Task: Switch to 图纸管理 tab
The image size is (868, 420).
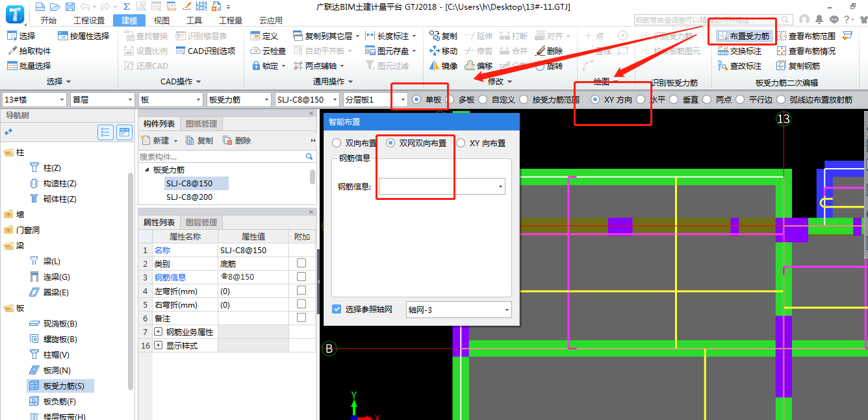Action: (201, 123)
